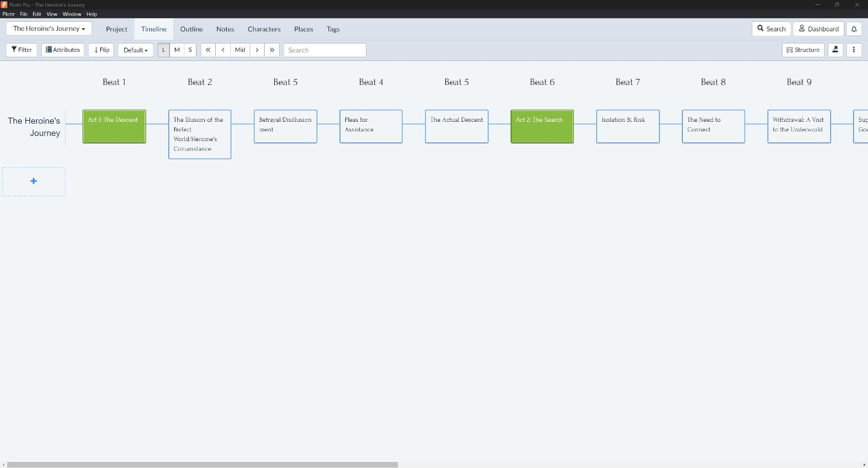Click the Beat 4 column header
The width and height of the screenshot is (868, 468).
pyautogui.click(x=371, y=82)
